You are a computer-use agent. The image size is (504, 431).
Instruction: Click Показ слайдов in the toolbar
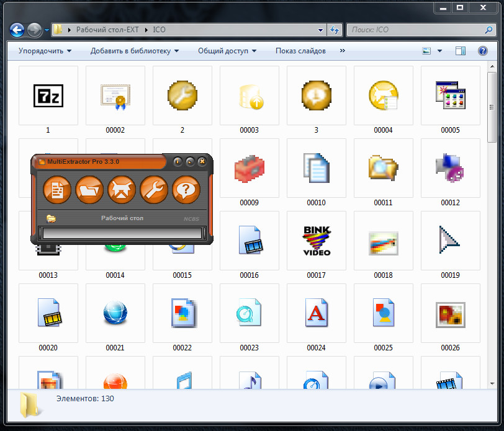tap(300, 51)
